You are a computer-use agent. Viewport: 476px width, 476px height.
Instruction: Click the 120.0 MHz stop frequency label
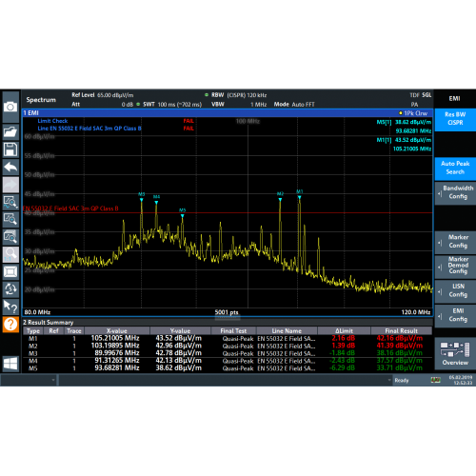tap(416, 312)
